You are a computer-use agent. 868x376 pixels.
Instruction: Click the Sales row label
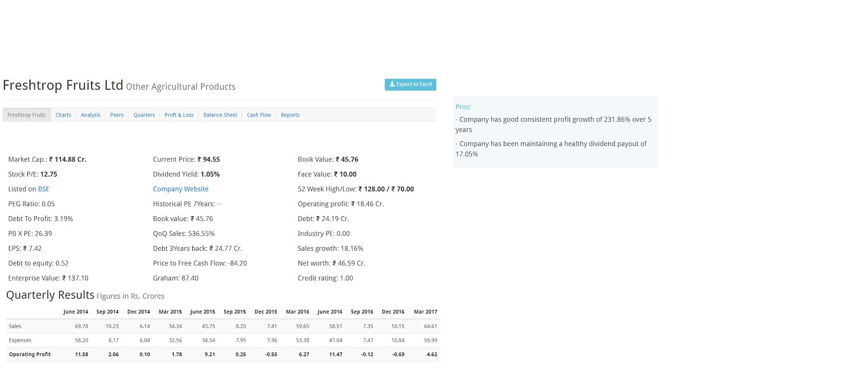click(x=15, y=326)
